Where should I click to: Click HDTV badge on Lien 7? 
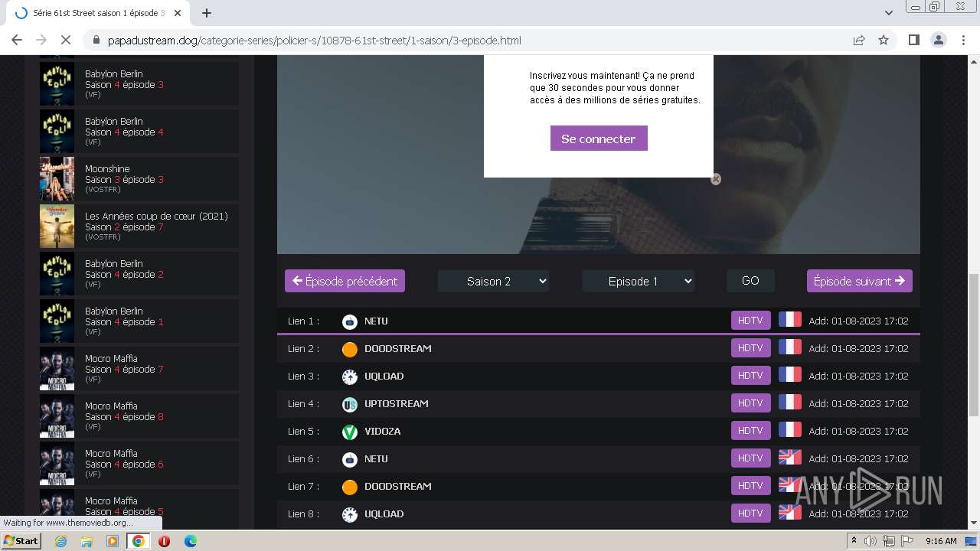click(750, 485)
